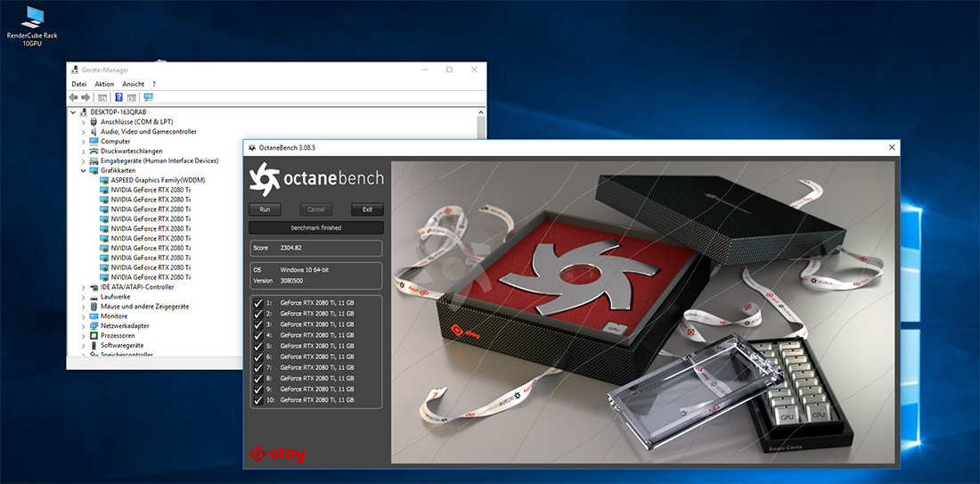Expand Audio, Video und Gamecontroller node
The width and height of the screenshot is (980, 484).
pos(83,132)
